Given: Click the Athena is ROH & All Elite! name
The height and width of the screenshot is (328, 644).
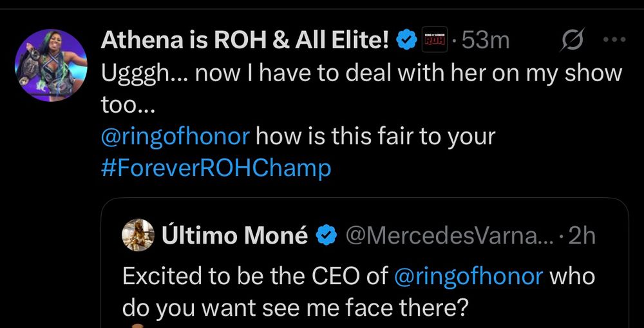Looking at the screenshot, I should [x=245, y=41].
